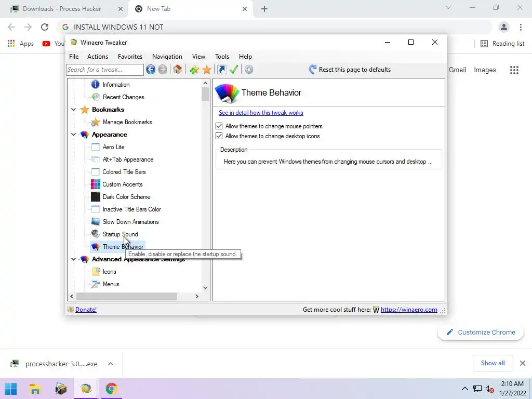Screen dimensions: 532x399
Task: Open the Actions menu
Action: [x=98, y=57]
